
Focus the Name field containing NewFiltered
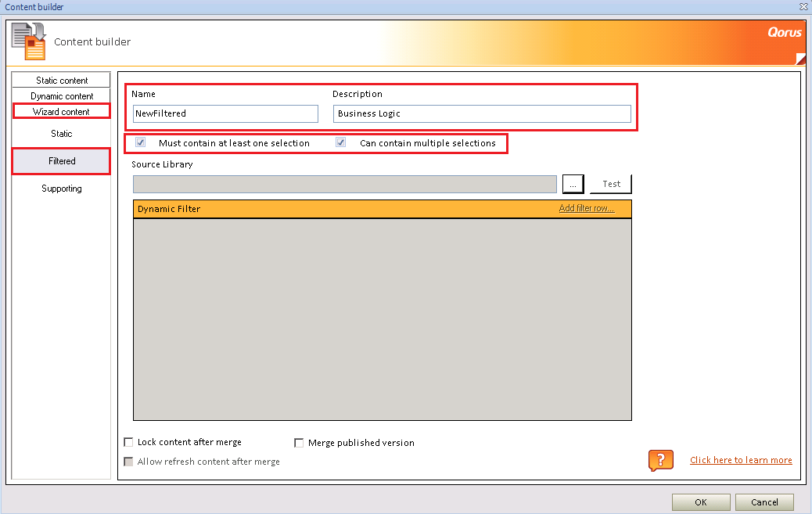(225, 113)
